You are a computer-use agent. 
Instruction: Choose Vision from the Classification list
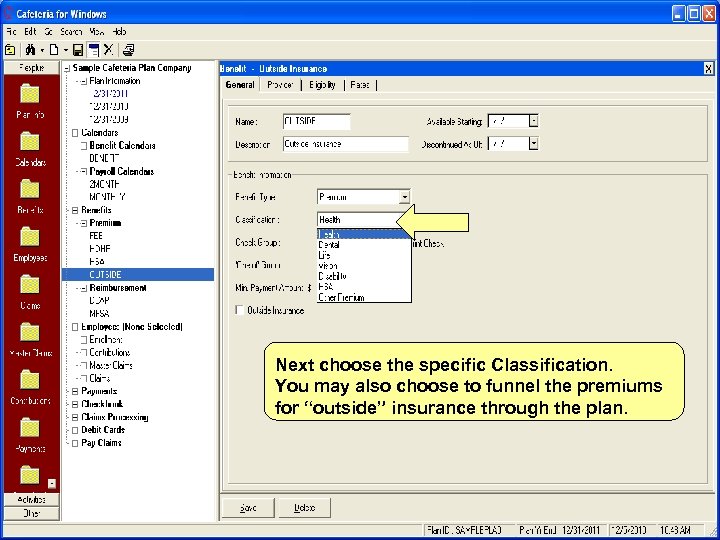pos(364,266)
